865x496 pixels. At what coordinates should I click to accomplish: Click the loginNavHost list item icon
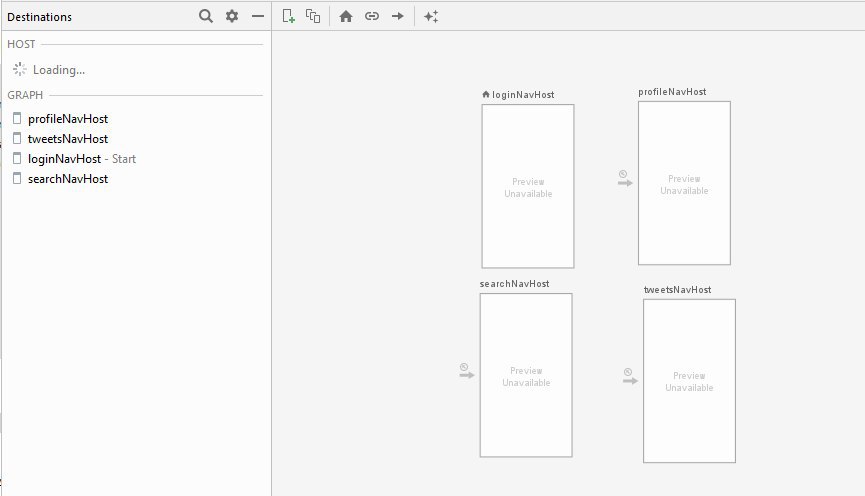(x=17, y=158)
